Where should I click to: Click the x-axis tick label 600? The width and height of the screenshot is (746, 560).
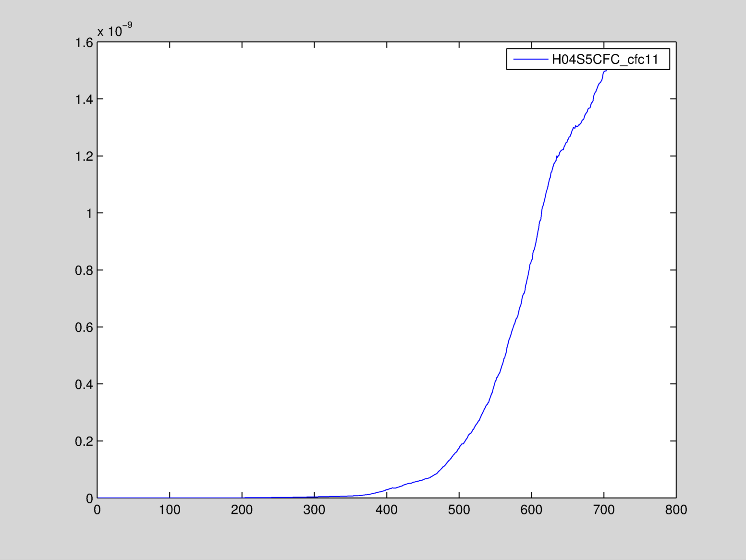tap(531, 510)
